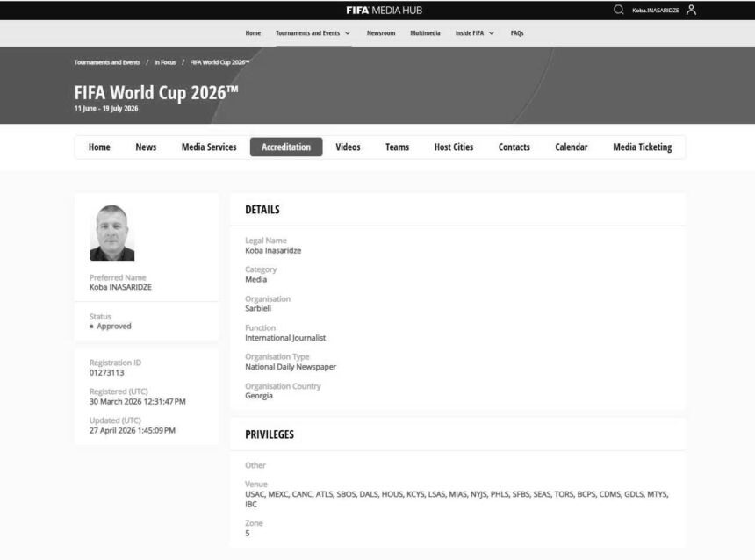Open Newsroom menu item
The height and width of the screenshot is (560, 755).
pyautogui.click(x=381, y=33)
